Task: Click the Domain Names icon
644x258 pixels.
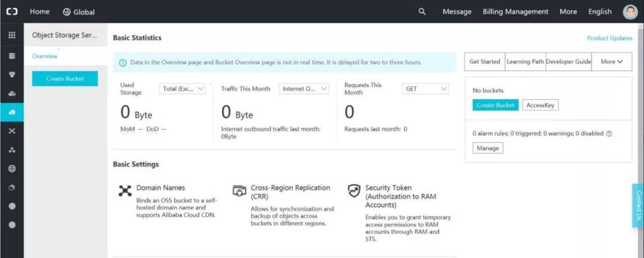Action: coord(125,191)
